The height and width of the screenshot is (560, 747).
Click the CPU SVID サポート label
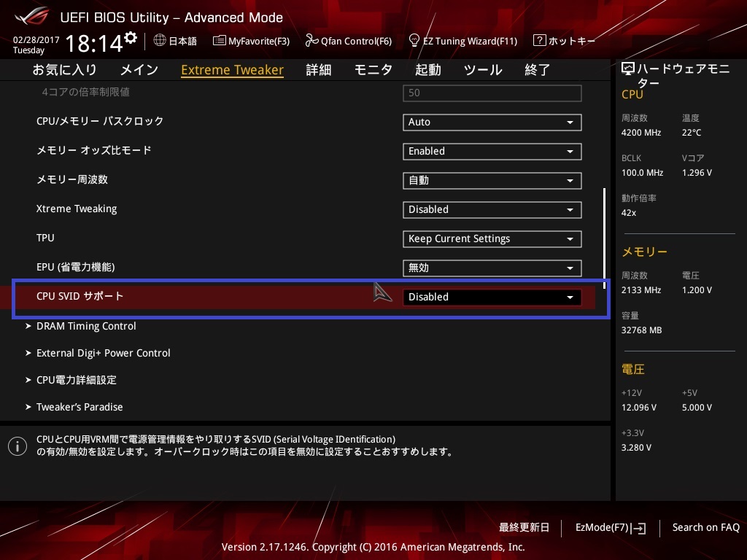80,296
